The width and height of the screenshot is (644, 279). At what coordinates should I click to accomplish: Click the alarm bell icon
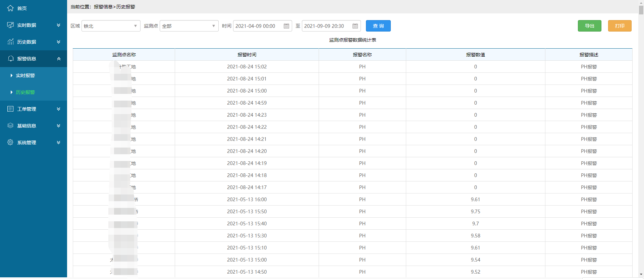[10, 59]
